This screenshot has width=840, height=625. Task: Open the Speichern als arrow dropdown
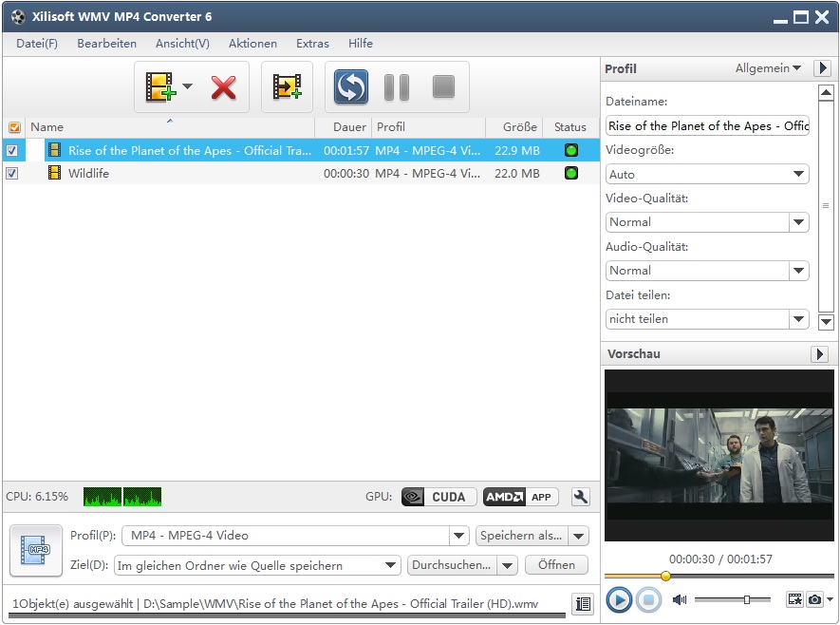pos(579,536)
